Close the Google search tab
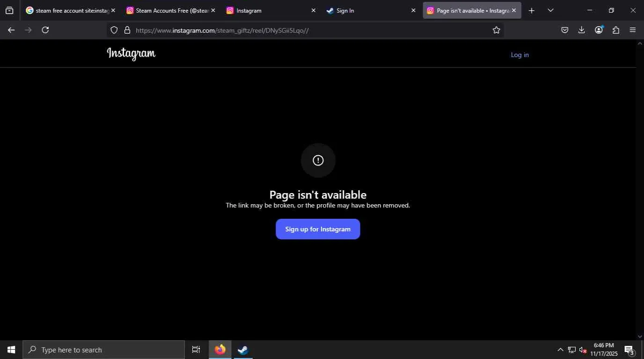Image resolution: width=644 pixels, height=359 pixels. [x=113, y=10]
